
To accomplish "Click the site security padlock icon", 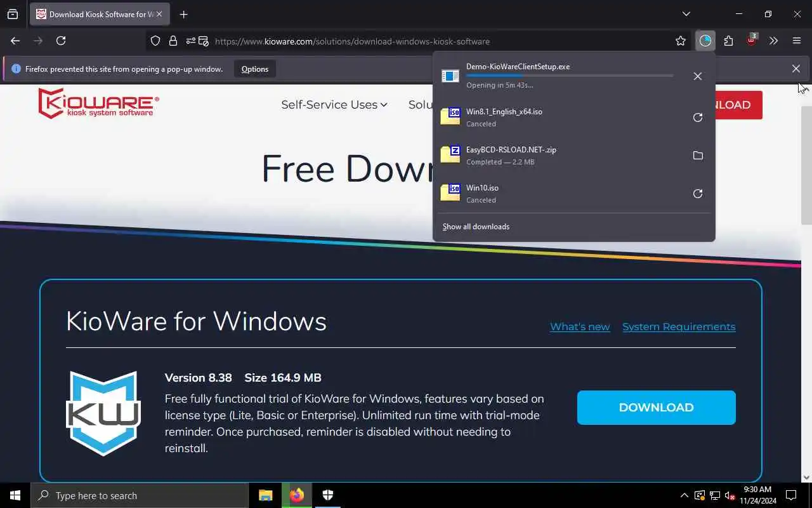I will point(173,41).
